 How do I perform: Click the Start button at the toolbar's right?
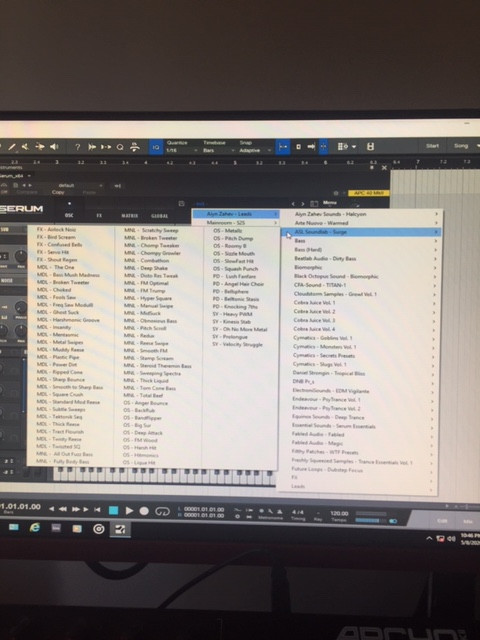click(x=433, y=146)
